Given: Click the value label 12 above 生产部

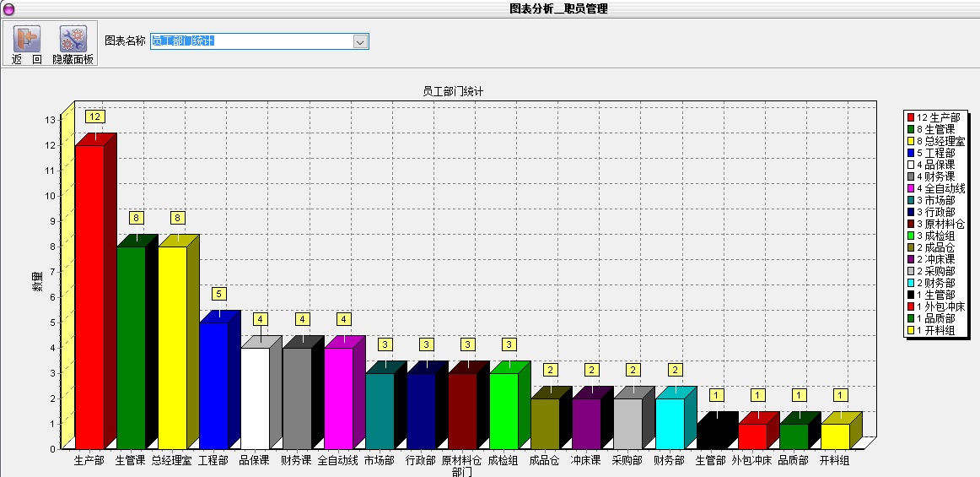Looking at the screenshot, I should pyautogui.click(x=95, y=117).
